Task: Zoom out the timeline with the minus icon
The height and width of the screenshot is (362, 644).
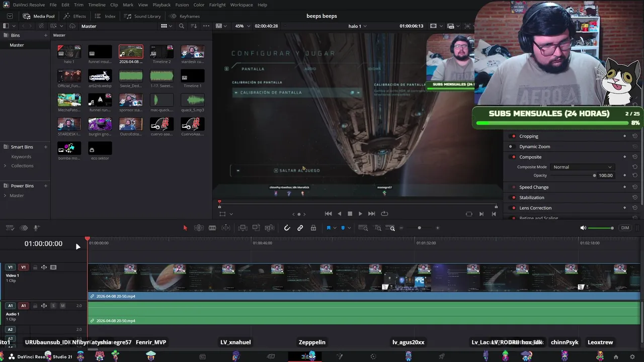Action: tap(401, 228)
